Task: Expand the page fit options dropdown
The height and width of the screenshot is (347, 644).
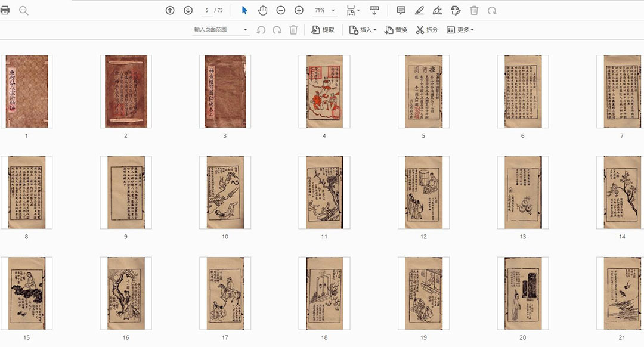Action: (358, 11)
